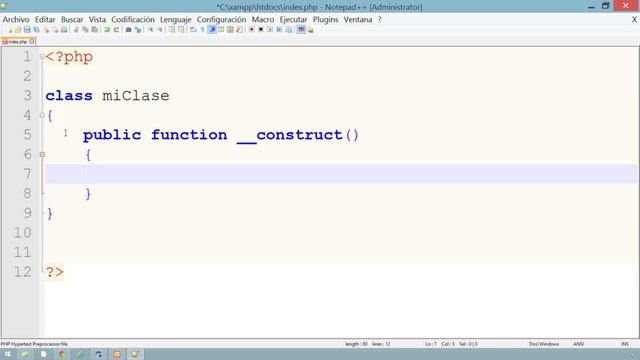Toggle word wrap toolbar icon
Viewport: 640px width, 360px height.
(x=193, y=30)
